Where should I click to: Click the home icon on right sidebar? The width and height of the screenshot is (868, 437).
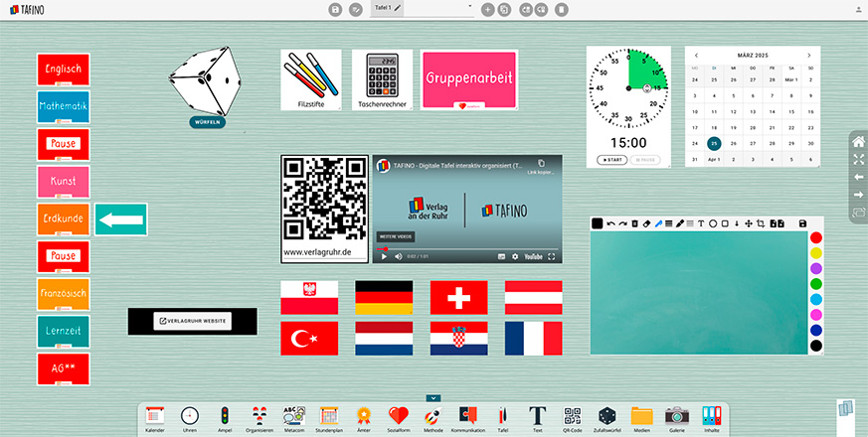tap(858, 142)
